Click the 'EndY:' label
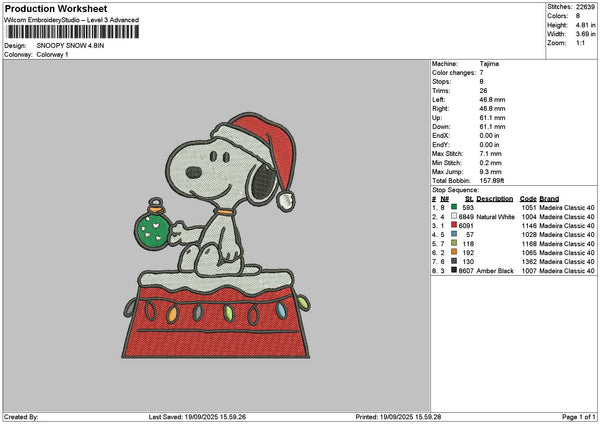The width and height of the screenshot is (600, 424). coord(441,145)
